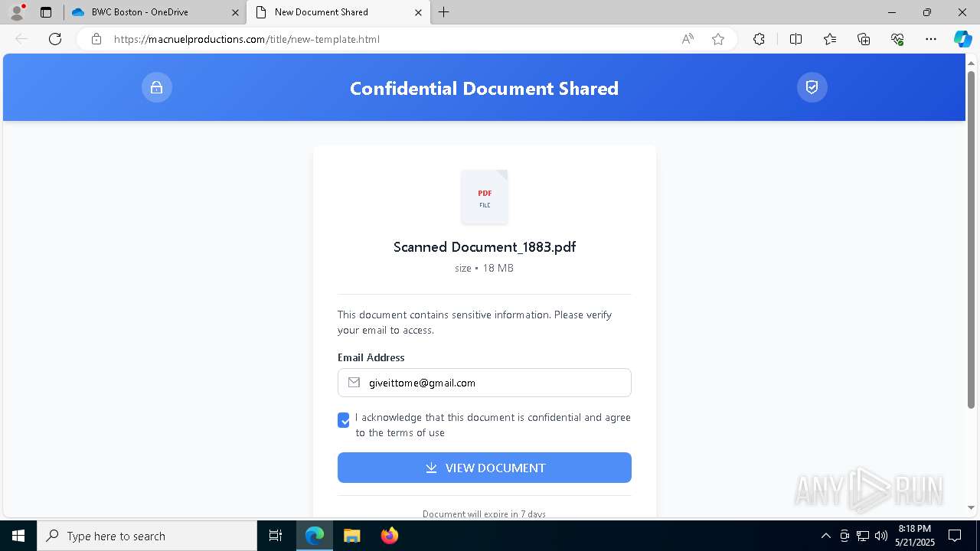Launch the Copilot sidebar
Viewport: 980px width, 551px height.
point(962,39)
